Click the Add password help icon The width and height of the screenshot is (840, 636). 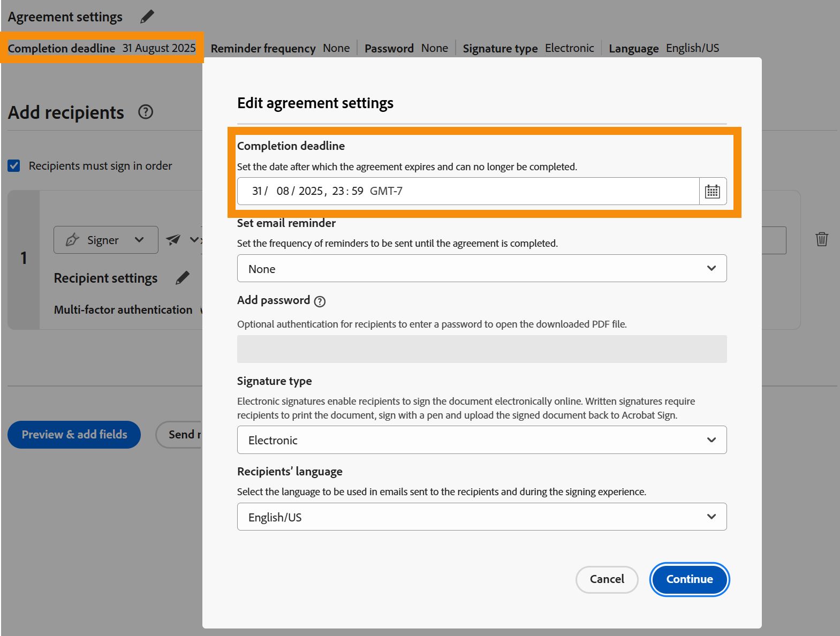click(x=320, y=301)
